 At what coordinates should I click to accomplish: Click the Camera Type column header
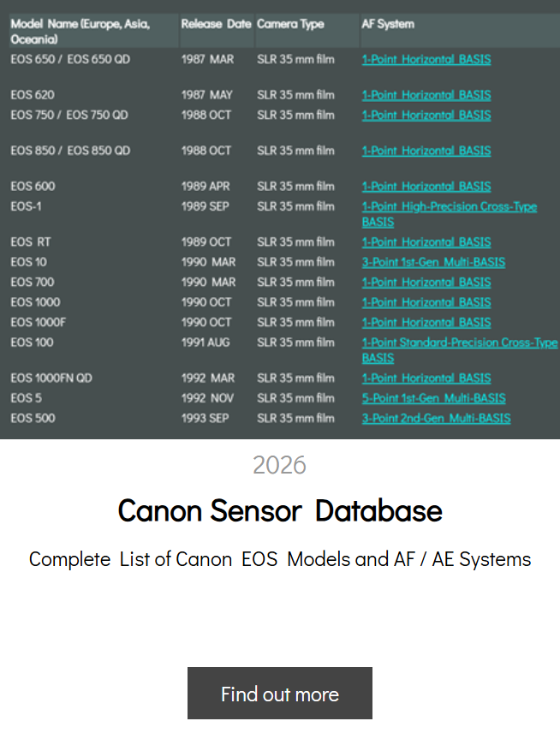pyautogui.click(x=290, y=24)
